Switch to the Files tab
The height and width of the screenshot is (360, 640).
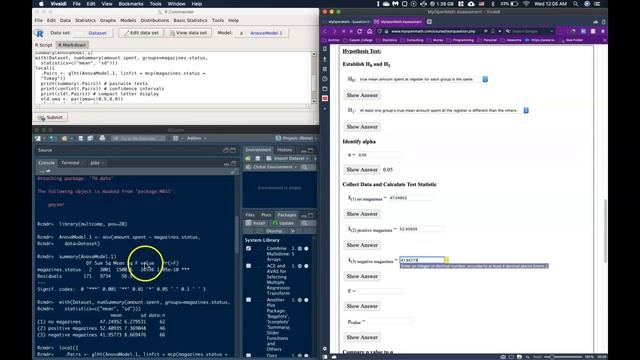pyautogui.click(x=250, y=215)
